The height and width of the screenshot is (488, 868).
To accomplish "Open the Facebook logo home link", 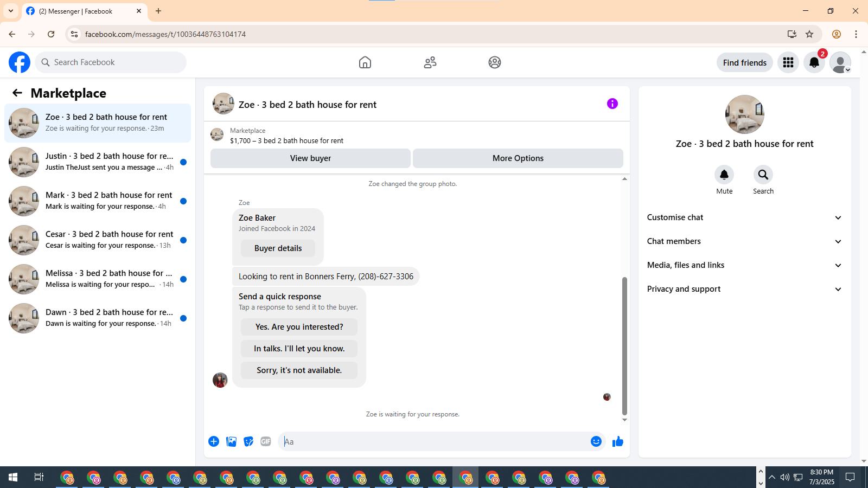I will pyautogui.click(x=20, y=62).
